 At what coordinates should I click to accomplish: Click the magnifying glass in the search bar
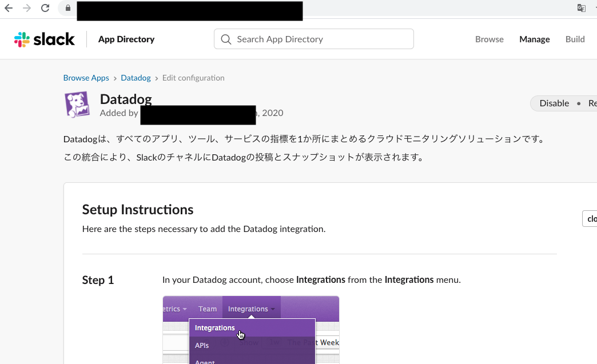[226, 39]
